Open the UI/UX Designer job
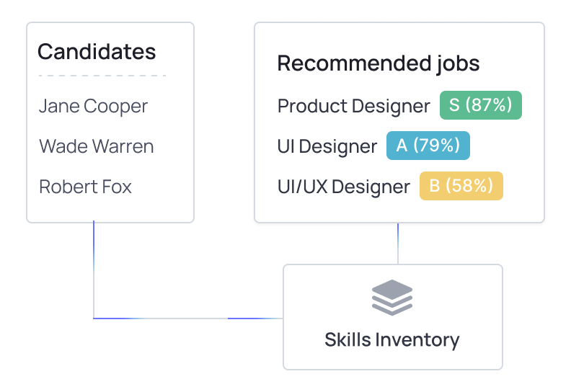This screenshot has width=584, height=392. point(343,187)
